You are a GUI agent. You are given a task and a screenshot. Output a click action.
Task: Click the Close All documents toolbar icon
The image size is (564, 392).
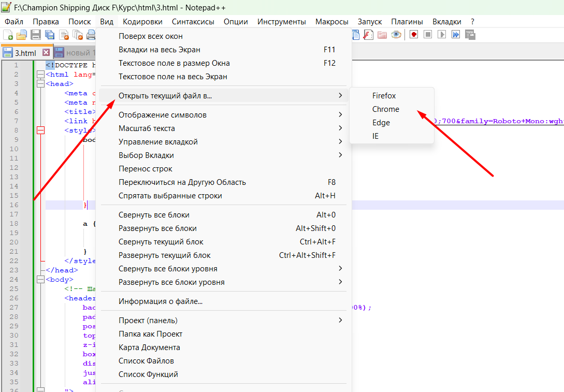click(78, 35)
